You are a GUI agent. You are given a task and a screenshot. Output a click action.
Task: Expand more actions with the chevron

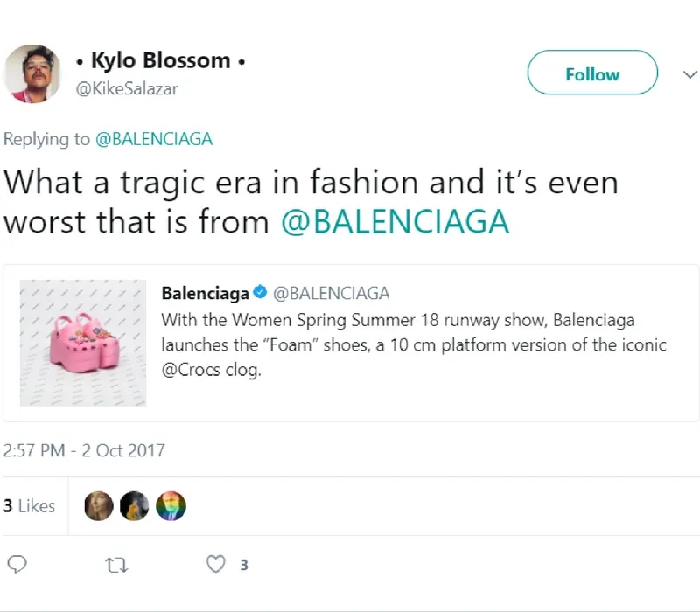[x=689, y=73]
